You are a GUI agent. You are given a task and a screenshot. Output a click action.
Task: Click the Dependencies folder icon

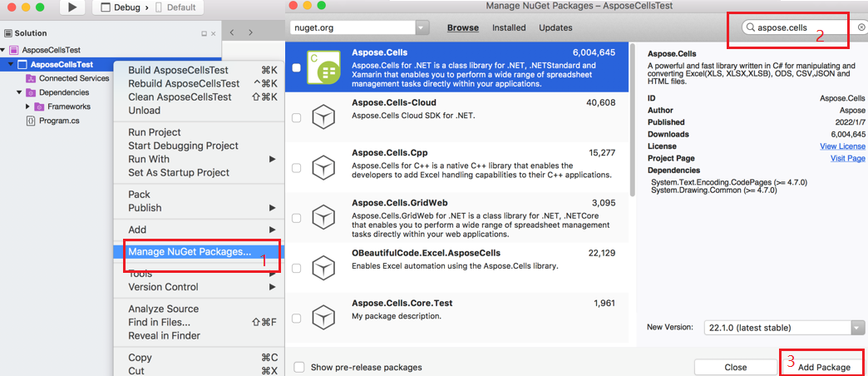(31, 92)
